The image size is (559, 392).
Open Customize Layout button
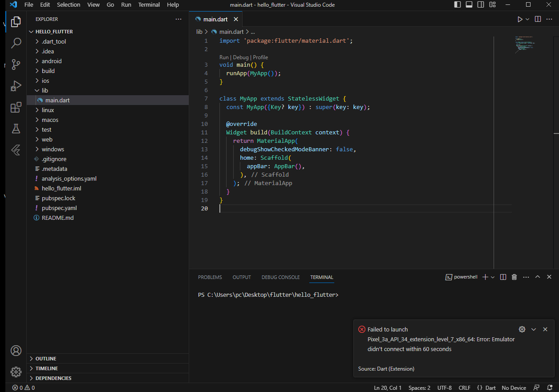click(x=492, y=5)
